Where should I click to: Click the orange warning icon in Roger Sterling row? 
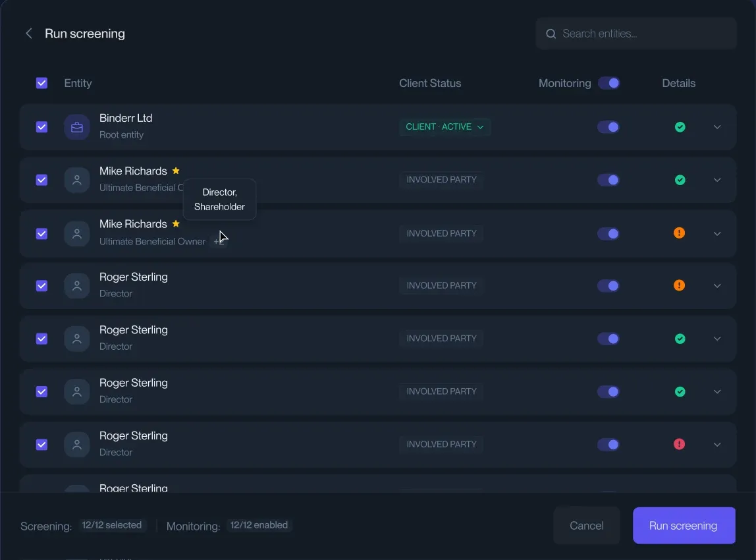(x=680, y=285)
